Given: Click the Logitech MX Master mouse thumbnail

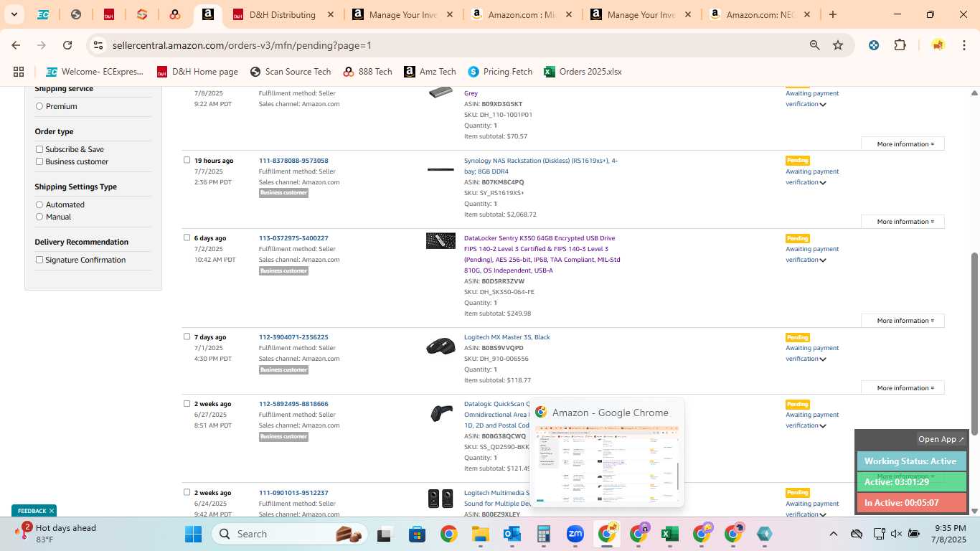Looking at the screenshot, I should (x=440, y=347).
